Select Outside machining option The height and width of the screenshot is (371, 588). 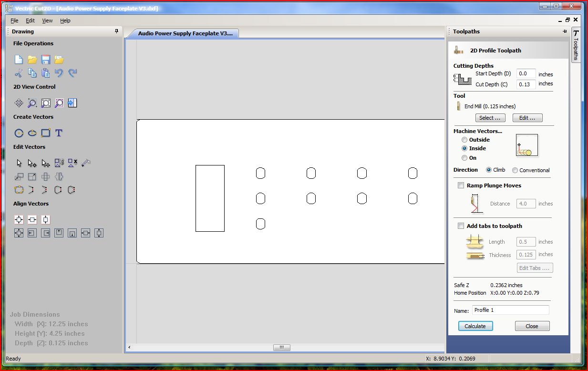point(464,140)
